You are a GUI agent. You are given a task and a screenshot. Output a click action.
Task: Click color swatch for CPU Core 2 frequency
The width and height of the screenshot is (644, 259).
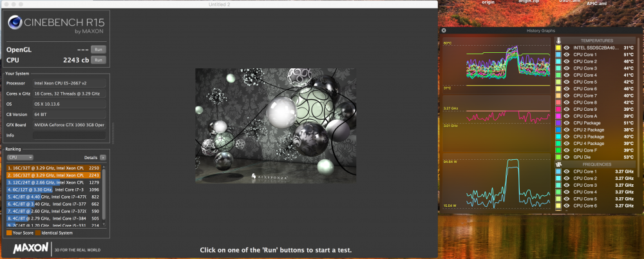point(558,178)
